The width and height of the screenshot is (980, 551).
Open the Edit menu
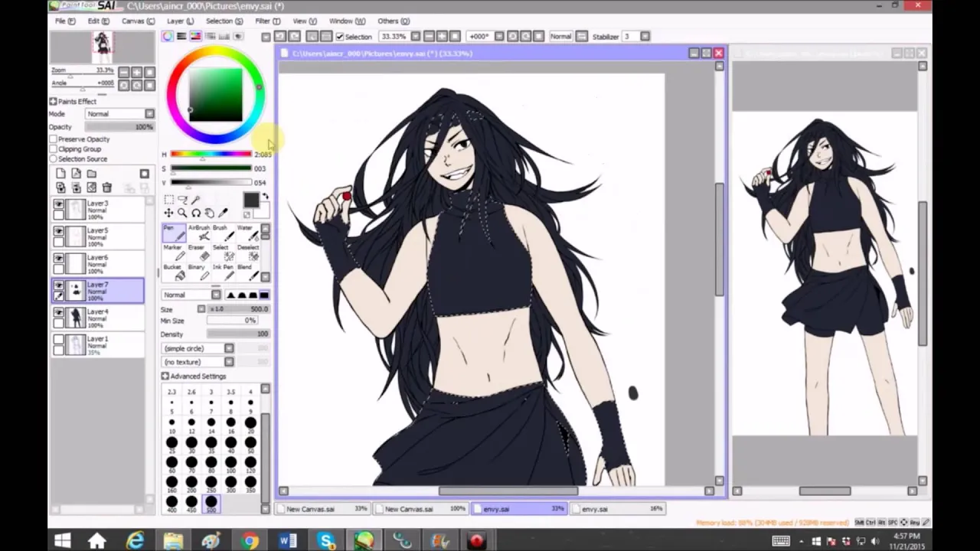pos(98,21)
